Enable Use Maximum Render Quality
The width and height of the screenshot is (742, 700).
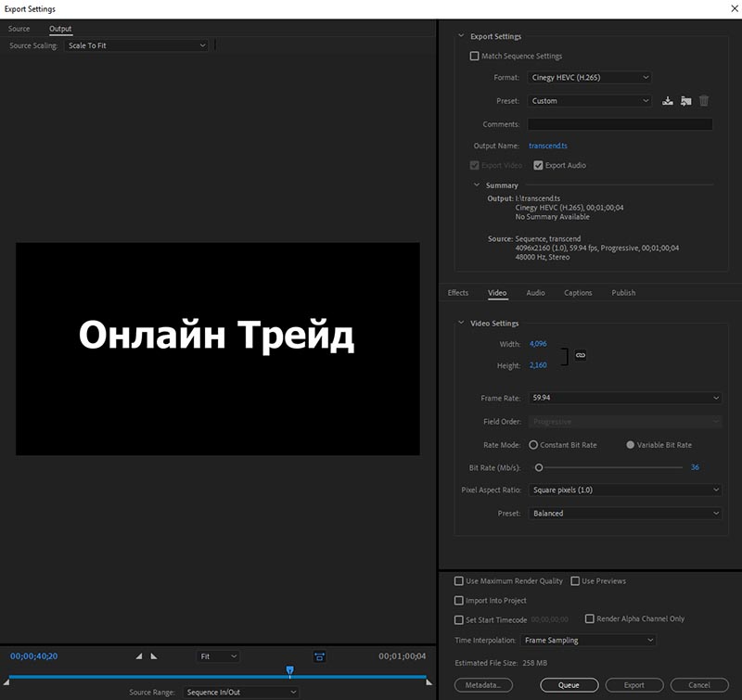coord(459,581)
